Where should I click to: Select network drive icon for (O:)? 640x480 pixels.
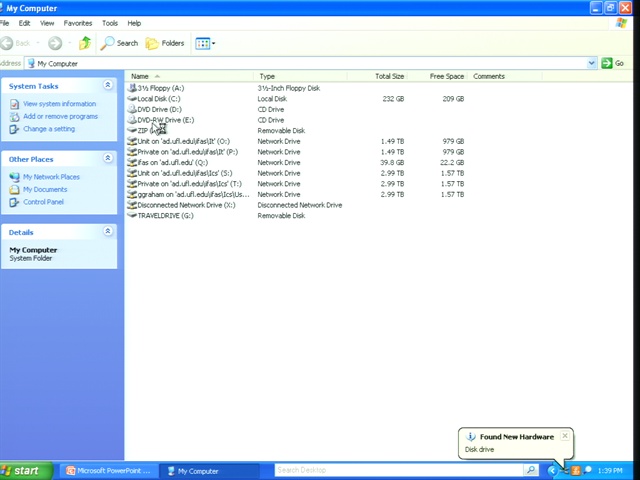132,141
